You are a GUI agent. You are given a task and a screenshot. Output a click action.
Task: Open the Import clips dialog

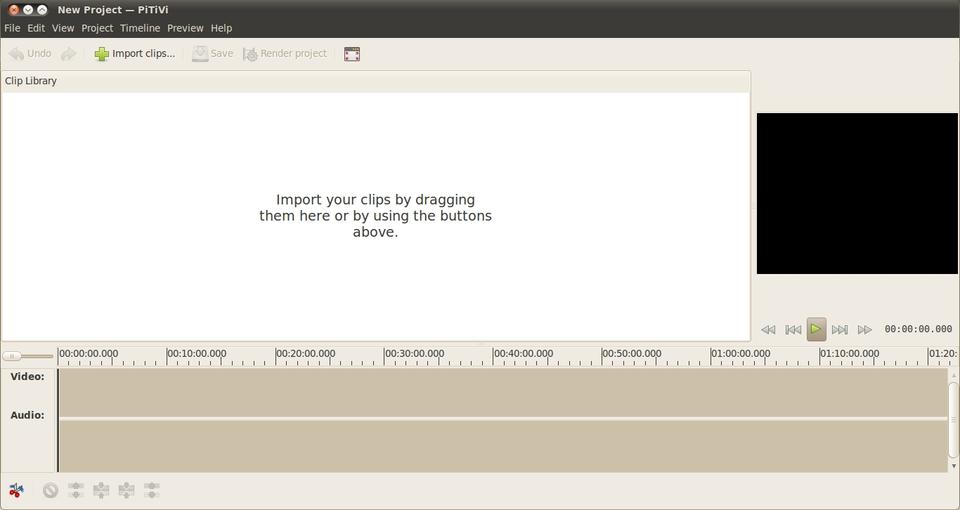pyautogui.click(x=135, y=54)
